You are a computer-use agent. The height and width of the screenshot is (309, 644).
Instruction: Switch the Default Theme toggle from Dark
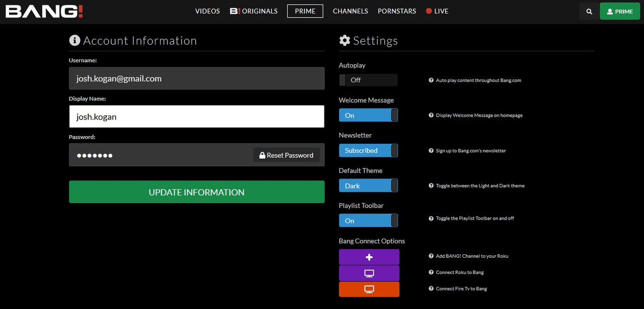(368, 185)
